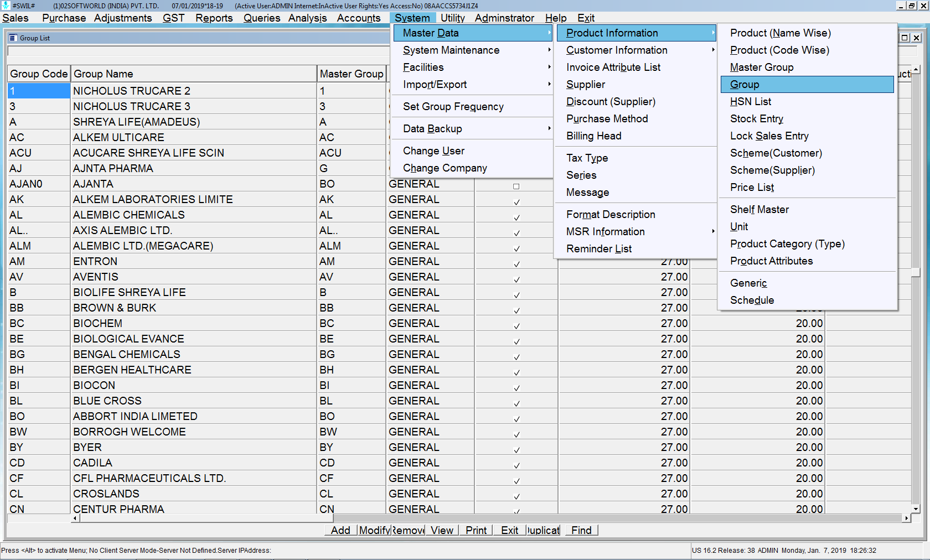Click the Modify button
Screen dimensions: 930x560
tap(375, 530)
